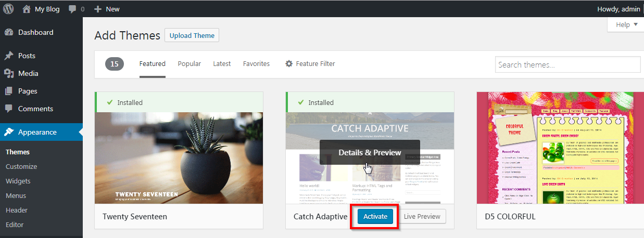
Task: Click the Details & Preview overlay button
Action: [x=370, y=152]
